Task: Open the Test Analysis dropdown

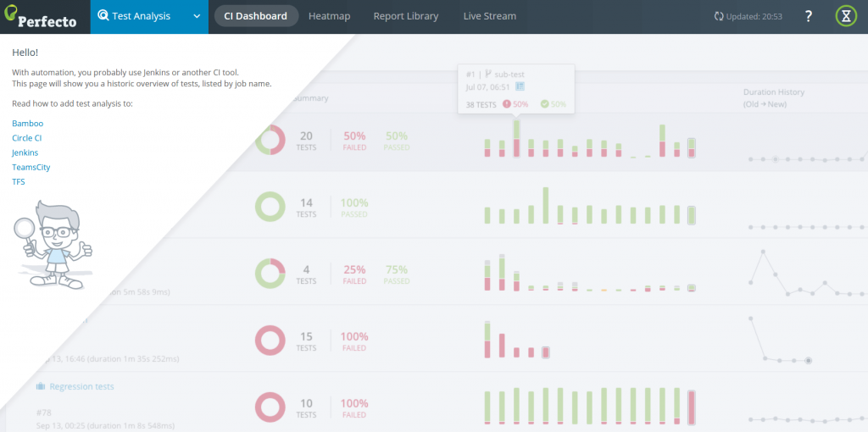Action: [149, 16]
